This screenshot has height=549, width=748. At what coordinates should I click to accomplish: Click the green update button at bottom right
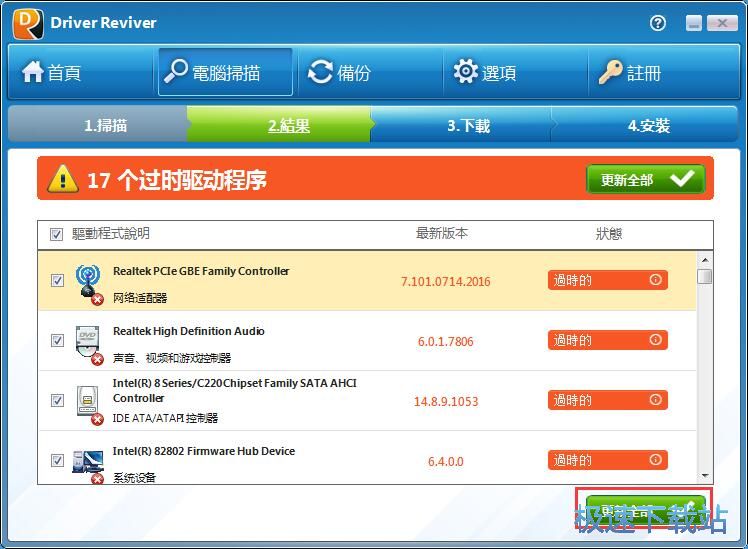tap(645, 511)
